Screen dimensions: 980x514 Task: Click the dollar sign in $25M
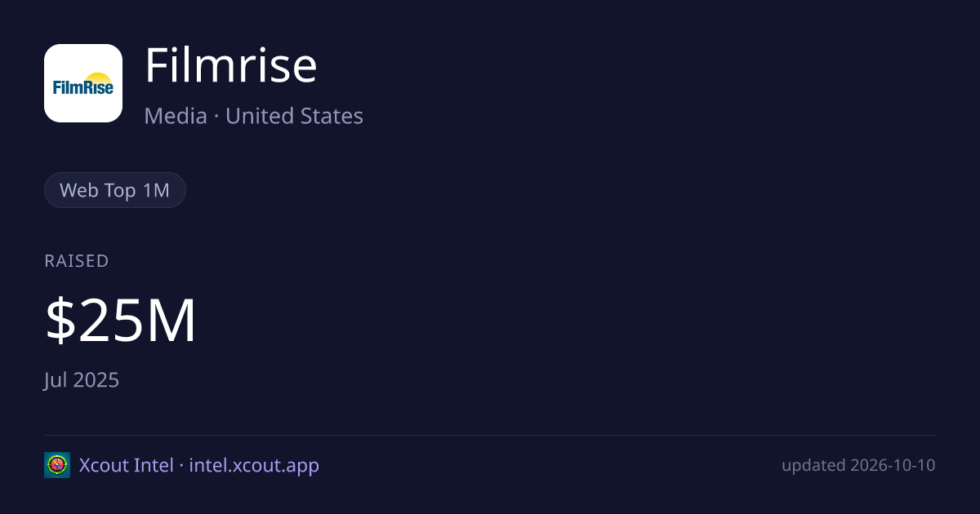pos(60,321)
